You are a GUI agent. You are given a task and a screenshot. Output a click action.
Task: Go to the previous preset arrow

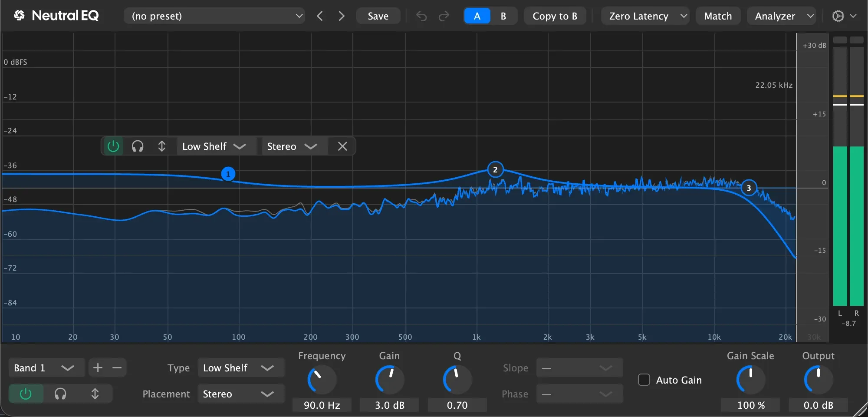(x=320, y=16)
